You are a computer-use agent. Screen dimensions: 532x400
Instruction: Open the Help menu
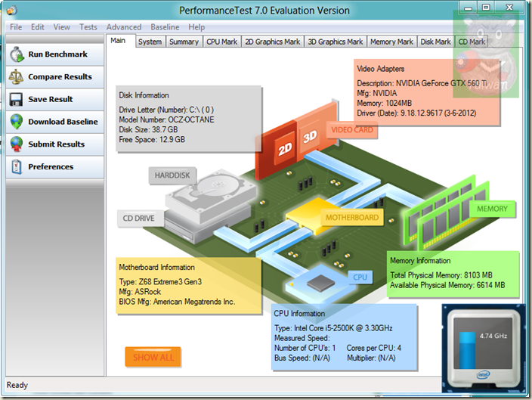click(196, 27)
